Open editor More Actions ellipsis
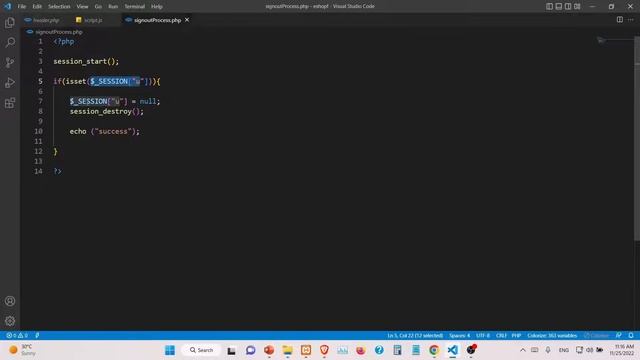640x360 pixels. click(631, 20)
